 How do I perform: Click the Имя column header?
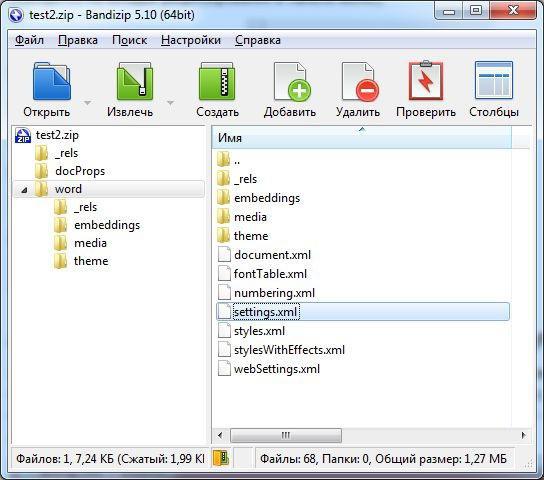tap(362, 138)
